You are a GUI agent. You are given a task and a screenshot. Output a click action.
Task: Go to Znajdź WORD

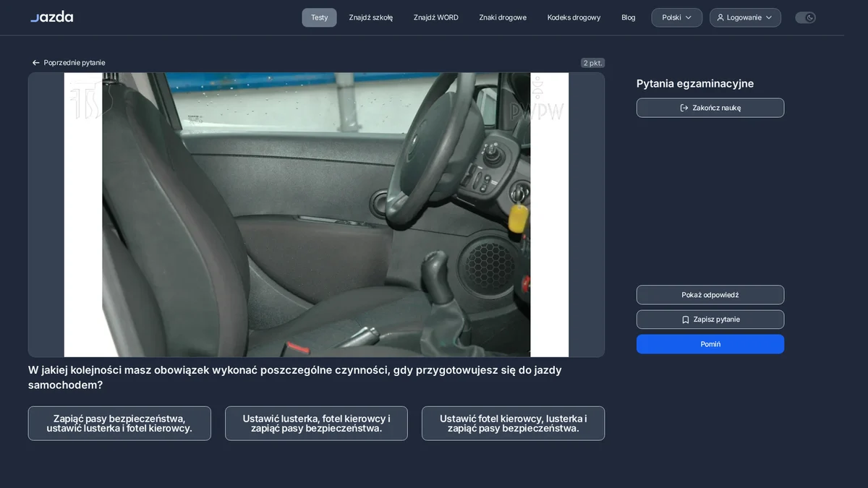point(436,17)
